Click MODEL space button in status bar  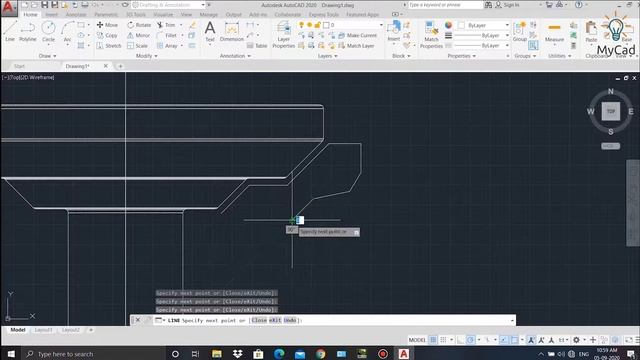(x=417, y=340)
